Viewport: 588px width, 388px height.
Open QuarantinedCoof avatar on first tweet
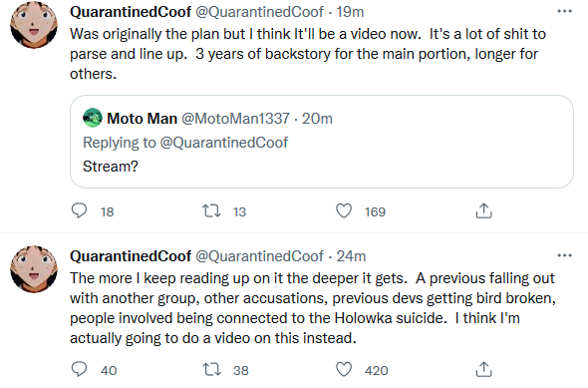click(34, 25)
